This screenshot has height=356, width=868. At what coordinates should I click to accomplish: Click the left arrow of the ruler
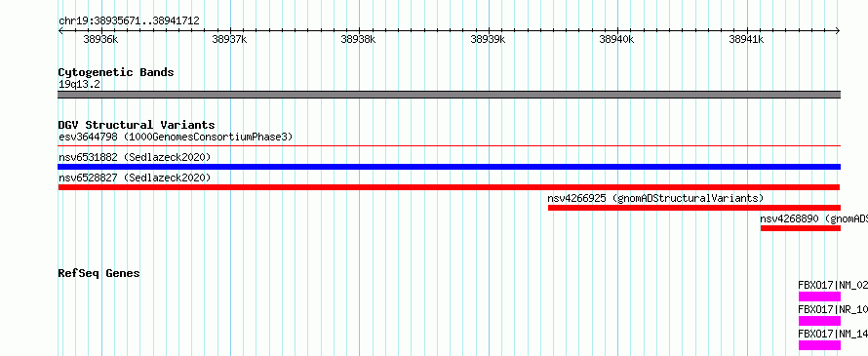60,31
